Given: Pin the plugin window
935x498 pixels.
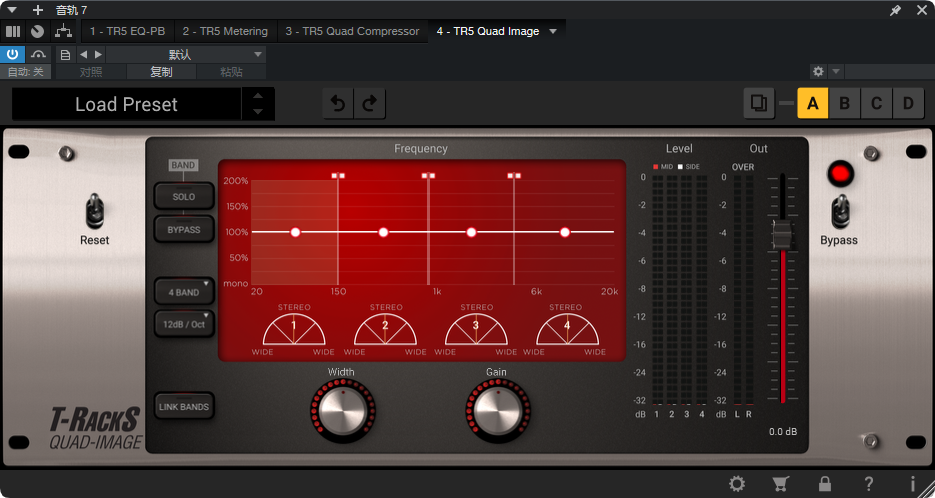Looking at the screenshot, I should (895, 10).
